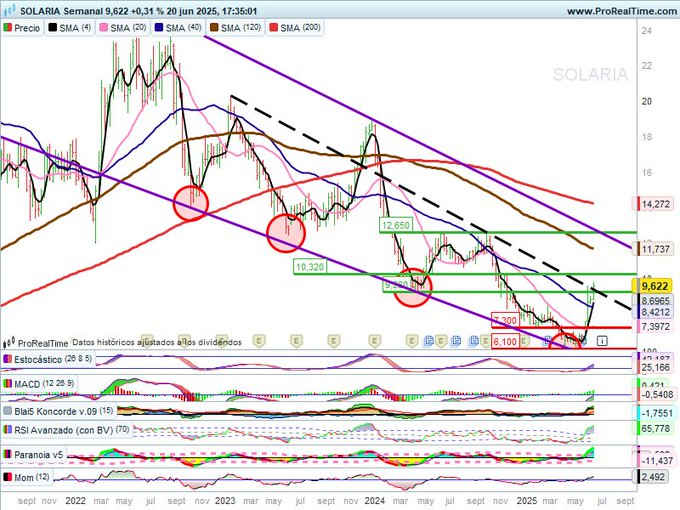The height and width of the screenshot is (510, 680).
Task: Select the Estocástico (26 8 5) panel label
Action: [x=53, y=360]
